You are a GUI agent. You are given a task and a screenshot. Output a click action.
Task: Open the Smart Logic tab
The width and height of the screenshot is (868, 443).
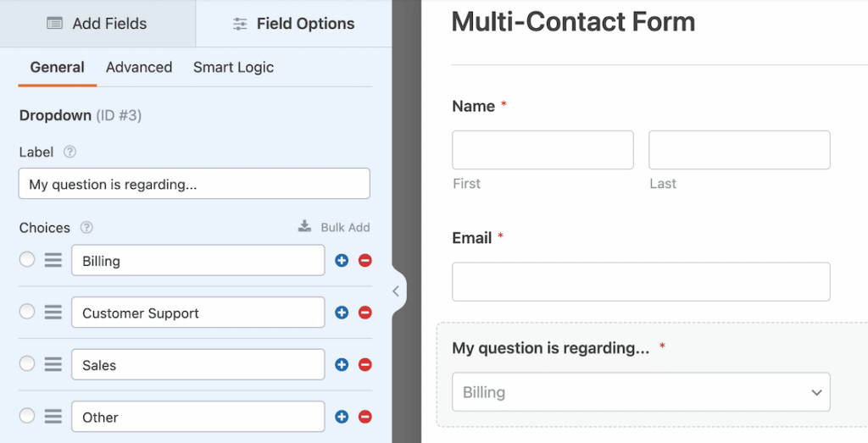pyautogui.click(x=233, y=68)
